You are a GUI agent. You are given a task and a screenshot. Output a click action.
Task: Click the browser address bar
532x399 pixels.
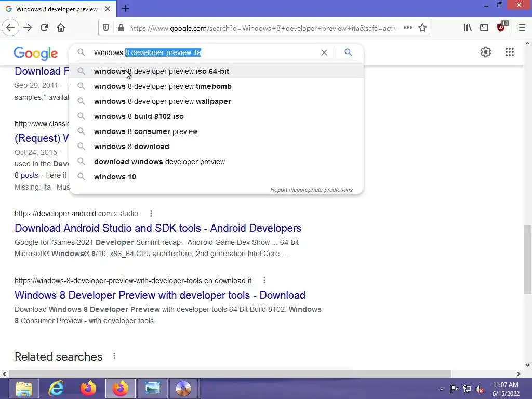point(263,28)
